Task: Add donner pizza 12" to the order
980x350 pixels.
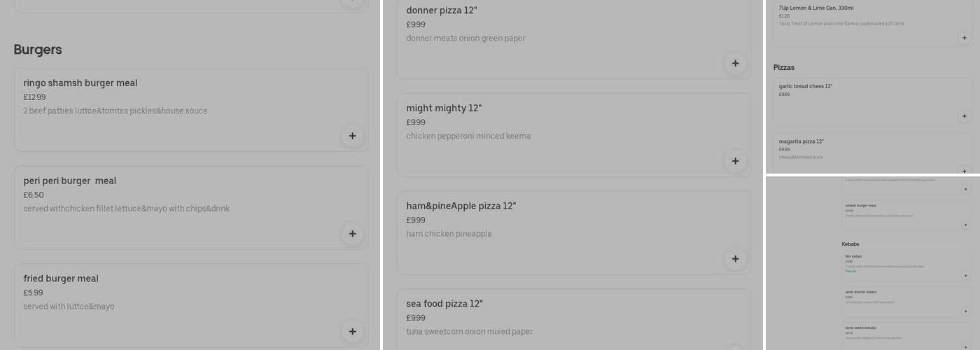Action: coord(735,64)
